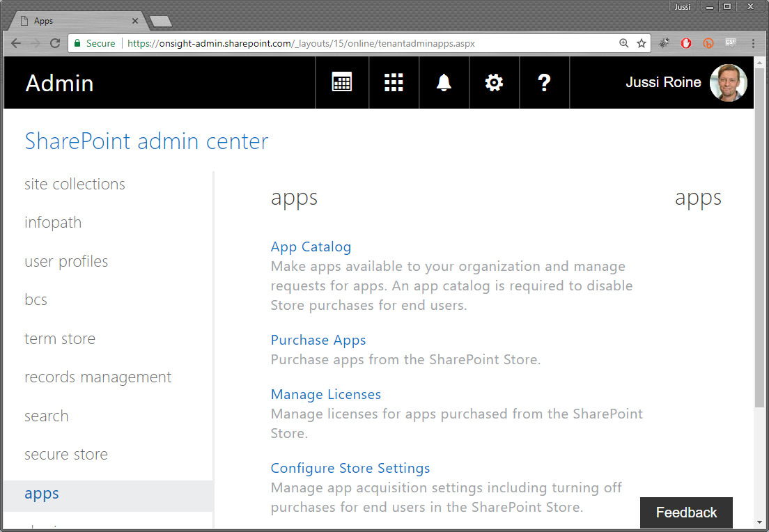The image size is (769, 532).
Task: Go to secure store in the sidebar
Action: pos(66,455)
